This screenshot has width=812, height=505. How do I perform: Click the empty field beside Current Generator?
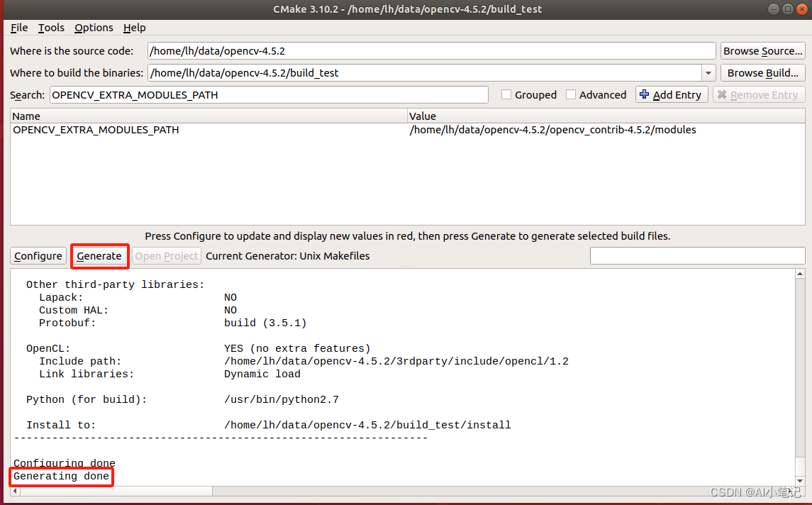click(x=697, y=256)
